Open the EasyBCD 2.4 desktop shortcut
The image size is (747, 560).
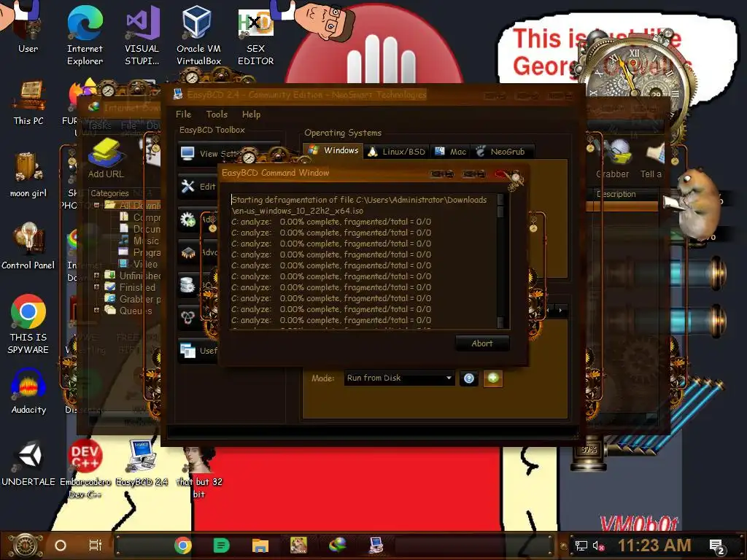click(x=142, y=463)
